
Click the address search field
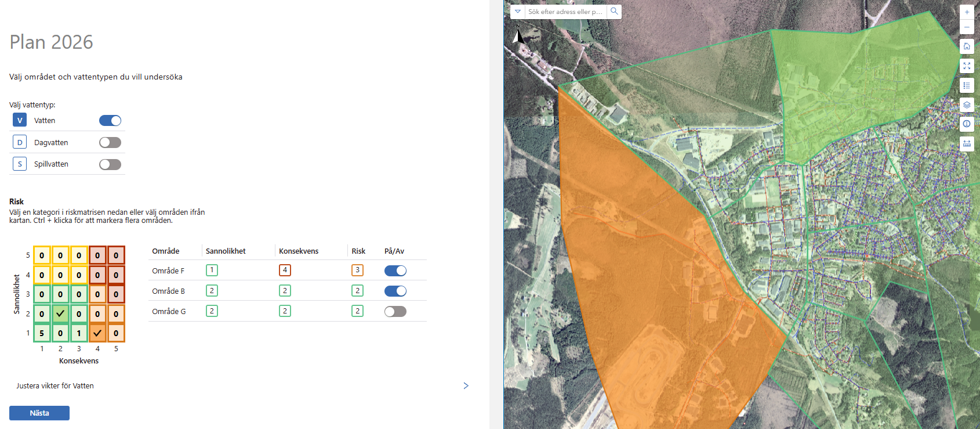tap(565, 12)
